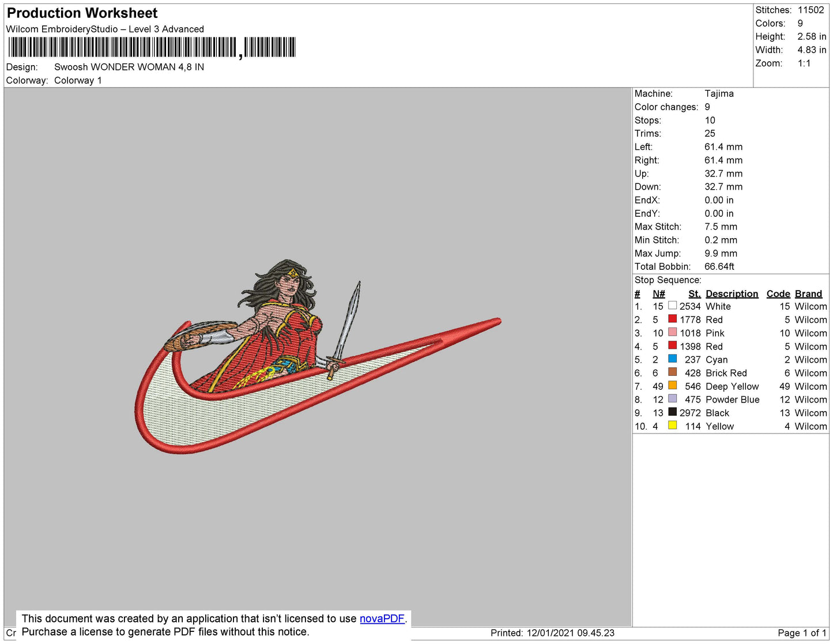Click the Description column header

732,293
